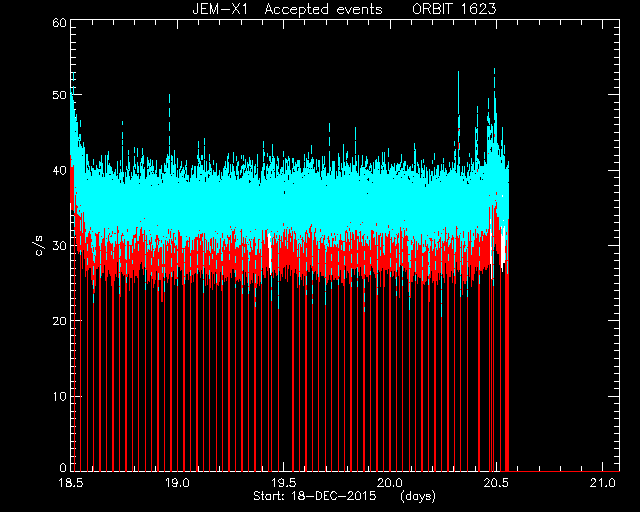
Task: Click the y-axis tick label 10
Action: pos(59,396)
